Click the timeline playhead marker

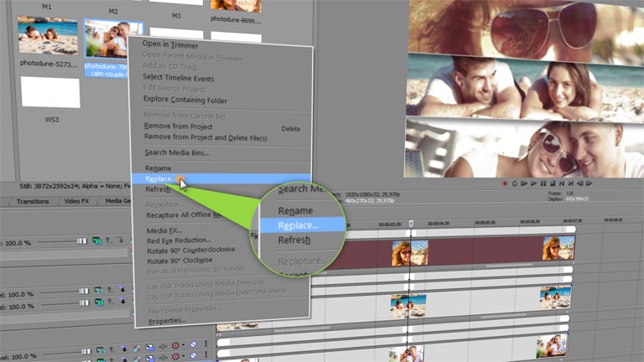tap(411, 223)
